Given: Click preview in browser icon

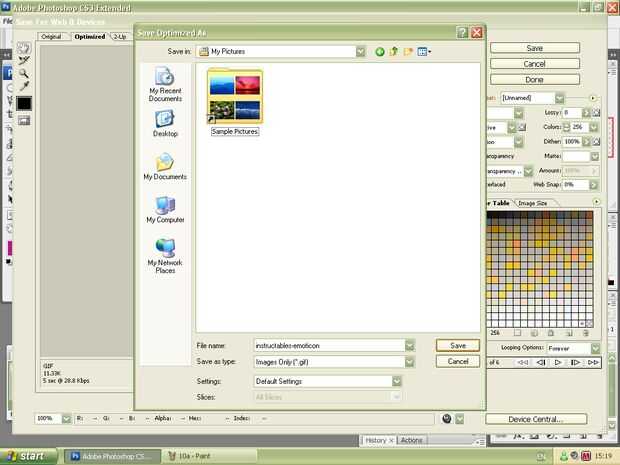Looking at the screenshot, I should [x=447, y=418].
